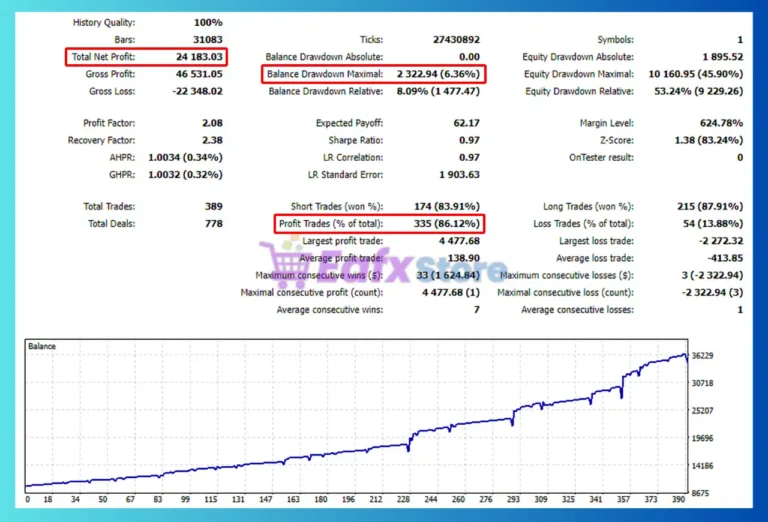The image size is (768, 522).
Task: Click trade number 357 on chart axis
Action: [623, 499]
